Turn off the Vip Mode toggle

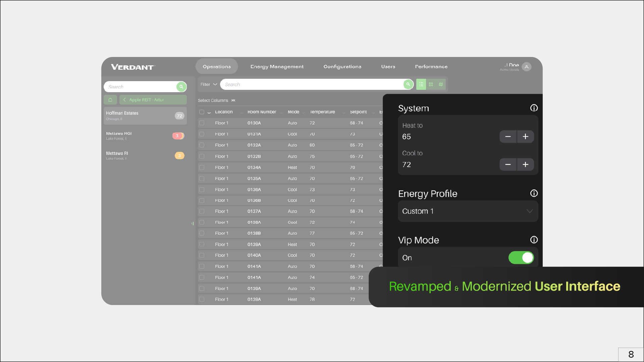click(x=521, y=258)
